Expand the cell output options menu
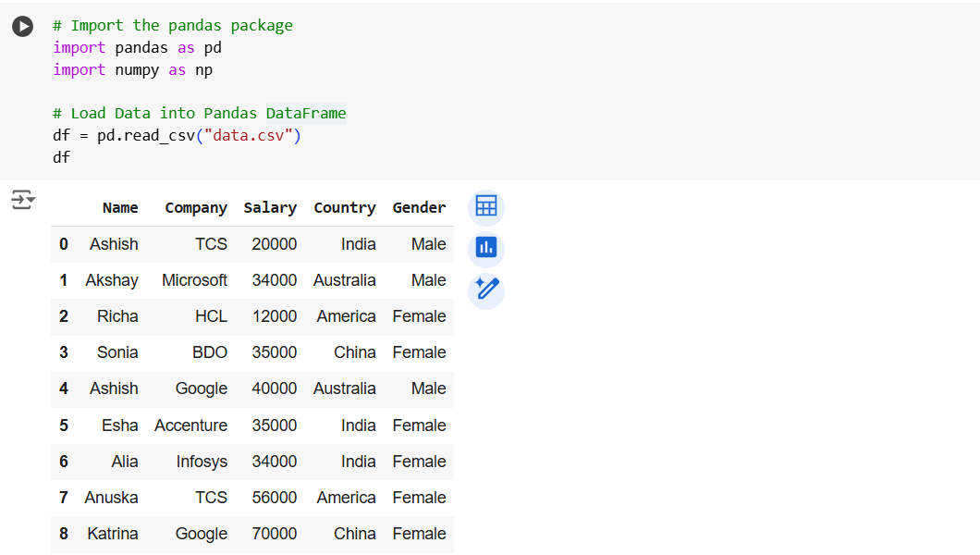Screen dimensions: 980x555 (22, 199)
